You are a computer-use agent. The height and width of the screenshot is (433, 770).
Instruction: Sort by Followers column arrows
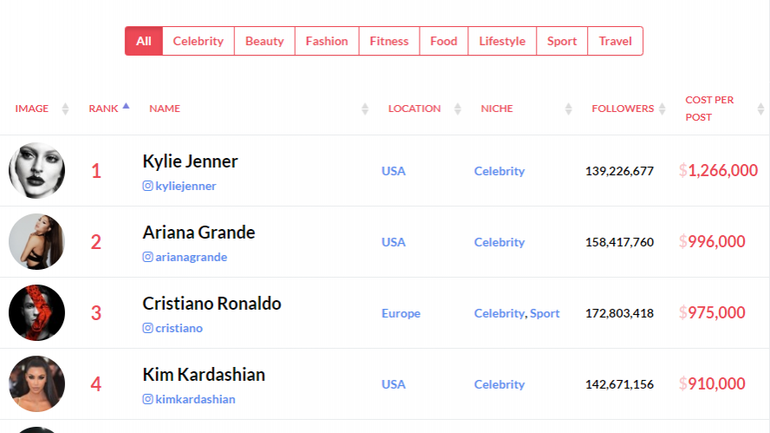(x=662, y=108)
